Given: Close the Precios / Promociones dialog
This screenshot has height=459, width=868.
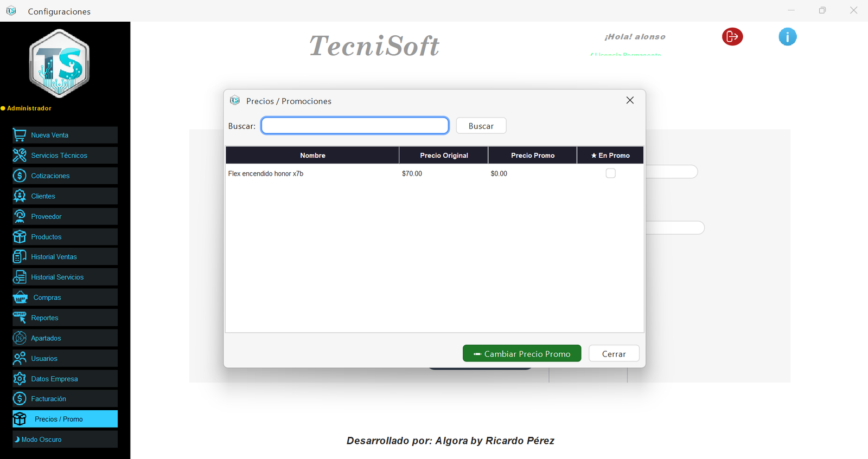Looking at the screenshot, I should [x=630, y=100].
